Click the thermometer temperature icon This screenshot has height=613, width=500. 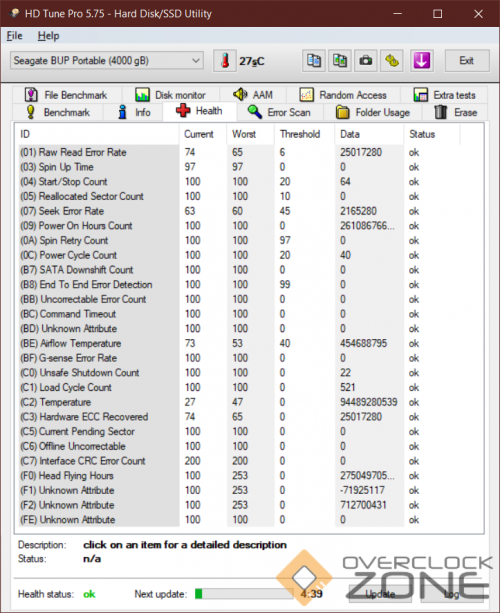pyautogui.click(x=225, y=61)
